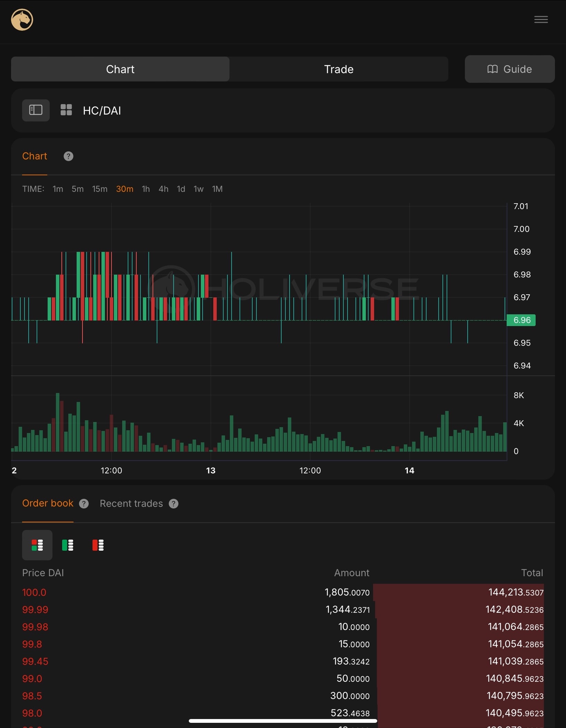This screenshot has width=566, height=728.
Task: Open the Guide book button
Action: (x=510, y=69)
